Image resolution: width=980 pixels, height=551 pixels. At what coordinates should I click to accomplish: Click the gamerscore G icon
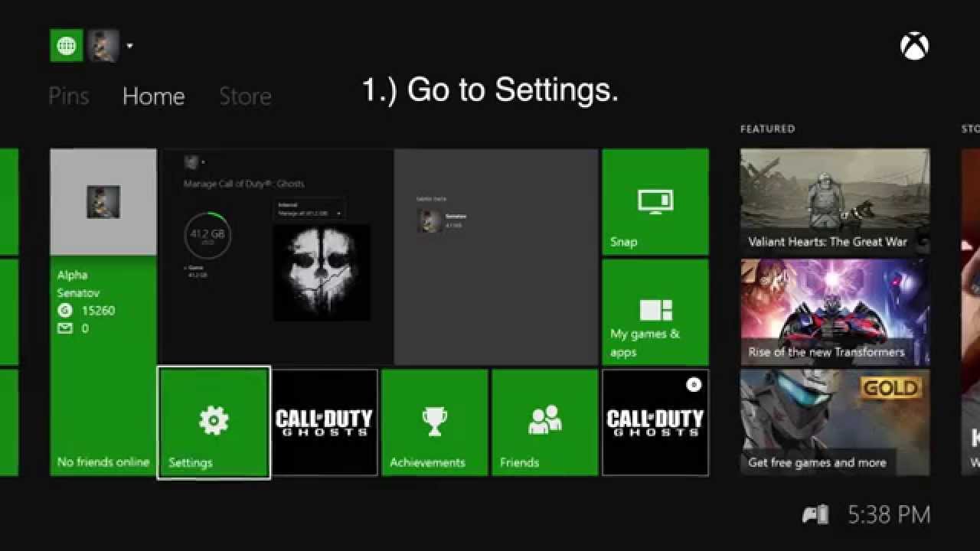(x=64, y=311)
